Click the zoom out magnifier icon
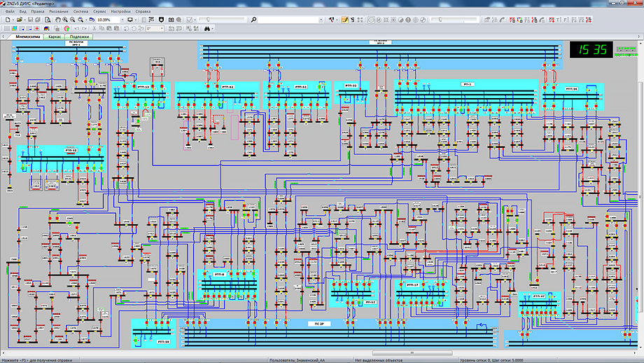 pyautogui.click(x=73, y=20)
